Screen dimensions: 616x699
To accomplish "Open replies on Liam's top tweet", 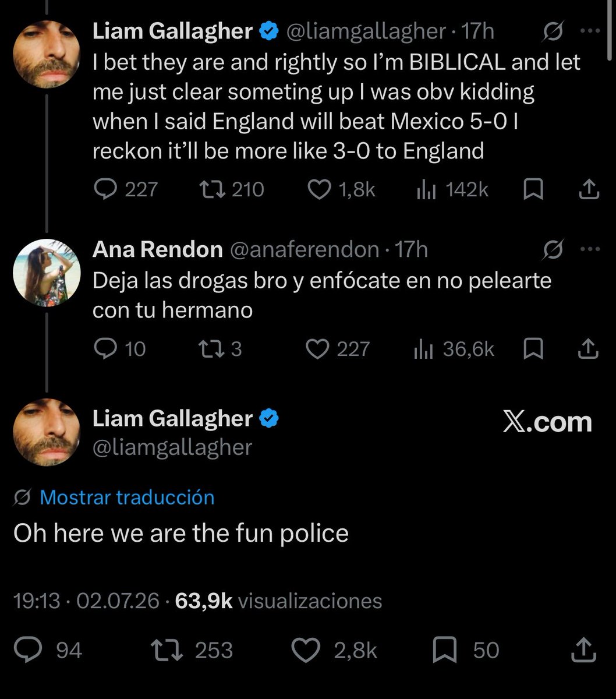I will coord(126,189).
